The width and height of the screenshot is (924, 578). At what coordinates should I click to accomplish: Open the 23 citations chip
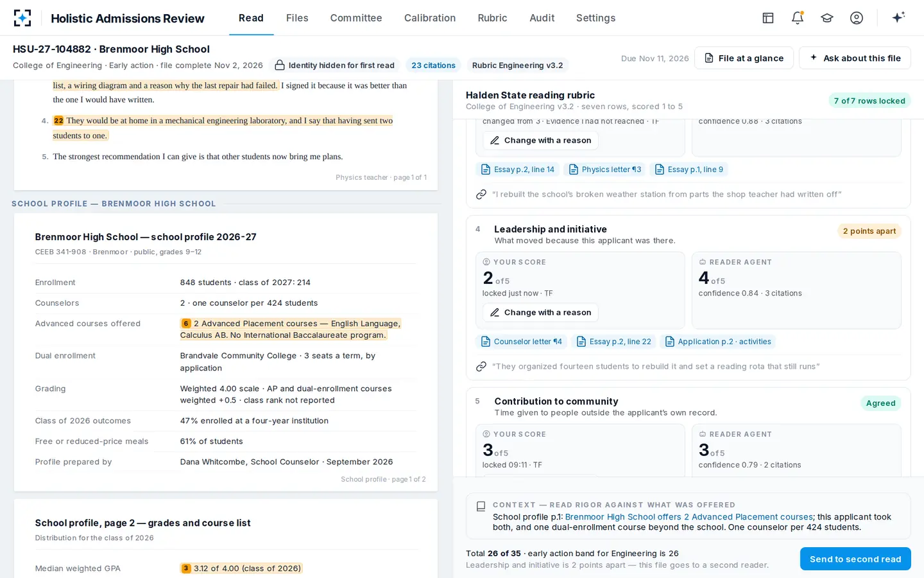pyautogui.click(x=433, y=65)
